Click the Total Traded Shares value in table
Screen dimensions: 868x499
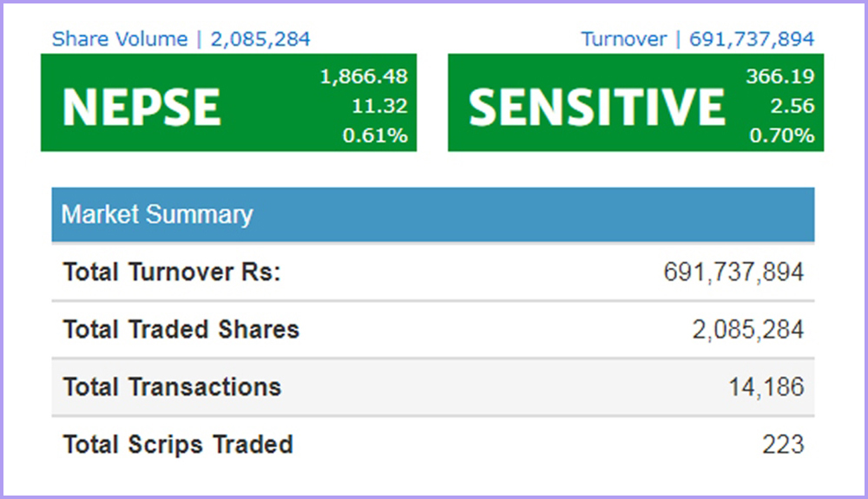tap(746, 330)
